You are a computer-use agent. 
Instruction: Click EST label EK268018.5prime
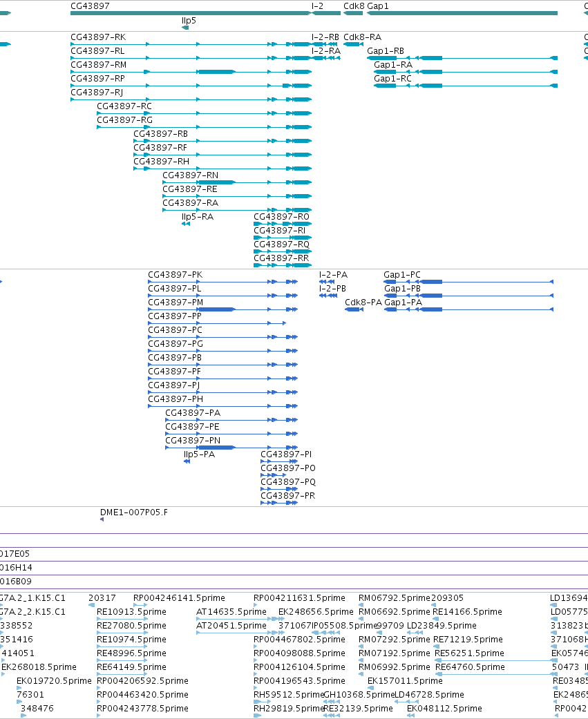point(39,667)
